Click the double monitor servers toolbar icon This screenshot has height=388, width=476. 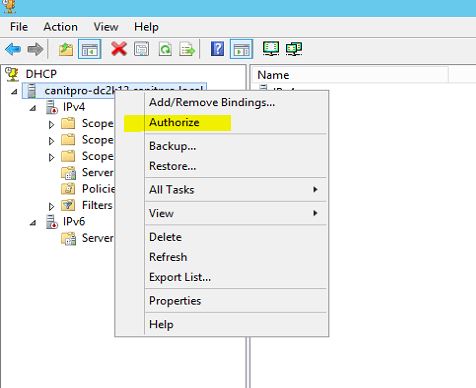coord(294,49)
